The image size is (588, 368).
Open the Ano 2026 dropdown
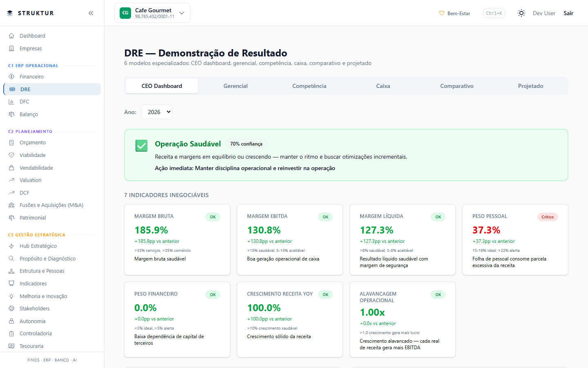[156, 112]
